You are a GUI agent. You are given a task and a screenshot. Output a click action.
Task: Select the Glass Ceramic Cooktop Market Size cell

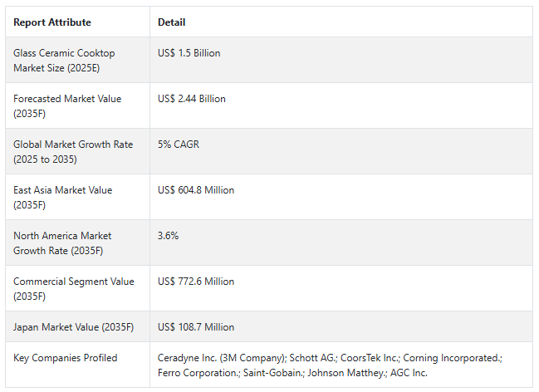(x=64, y=60)
